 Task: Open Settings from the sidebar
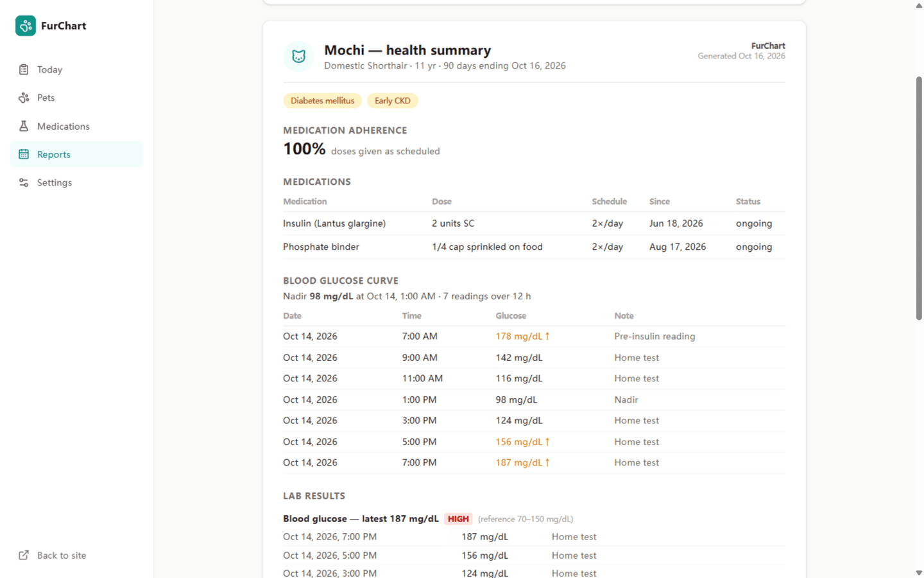76,182
